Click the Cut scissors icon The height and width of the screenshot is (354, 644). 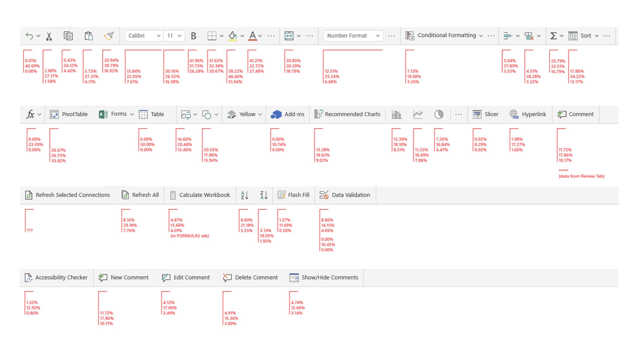click(x=49, y=36)
